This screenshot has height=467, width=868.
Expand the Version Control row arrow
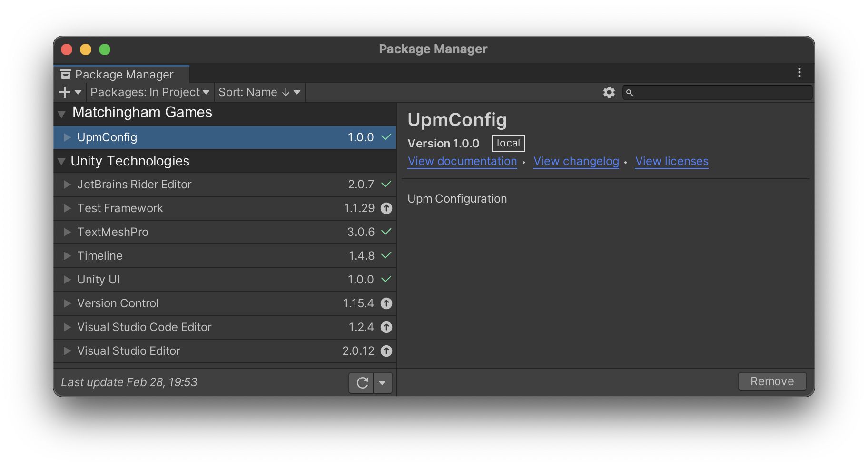[67, 303]
